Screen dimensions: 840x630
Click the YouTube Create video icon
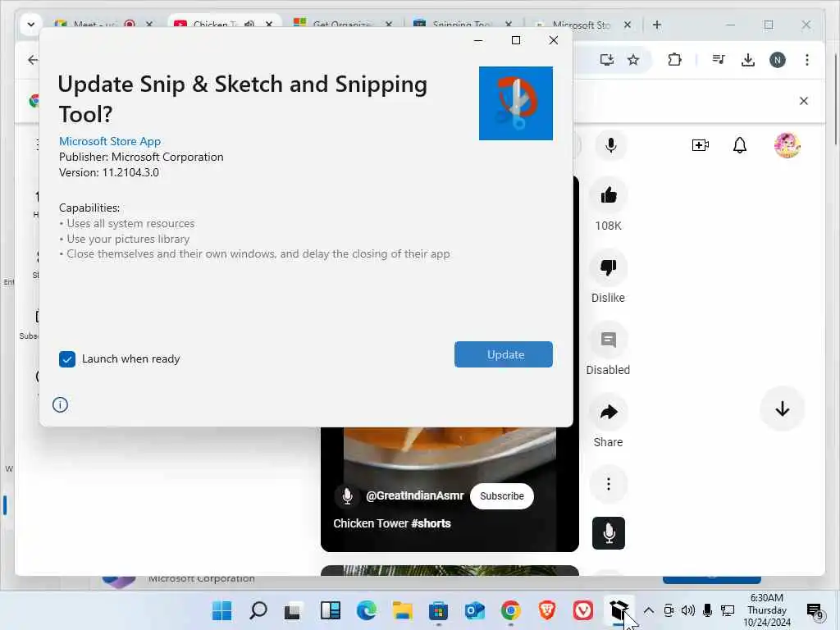pos(701,145)
